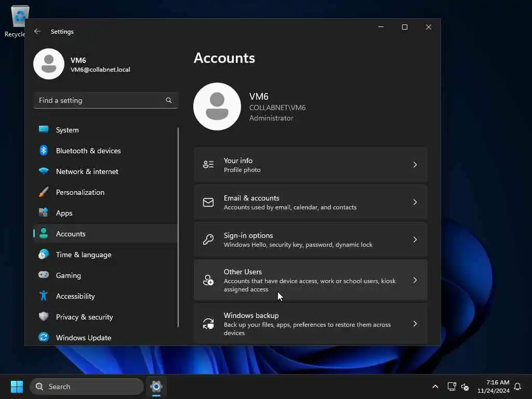532x399 pixels.
Task: Click the Windows backup icon
Action: [208, 324]
